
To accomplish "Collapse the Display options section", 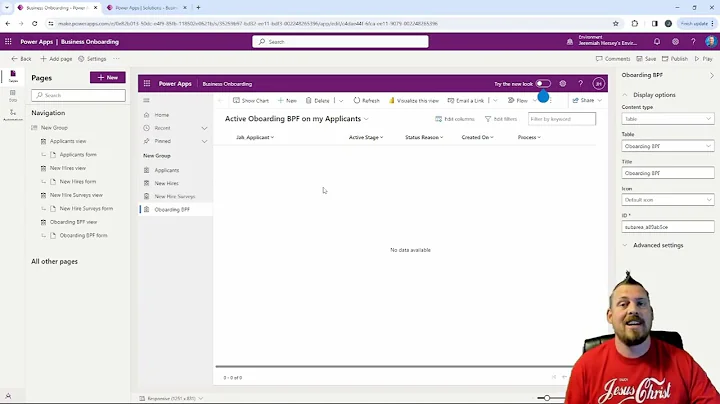I will pos(649,95).
